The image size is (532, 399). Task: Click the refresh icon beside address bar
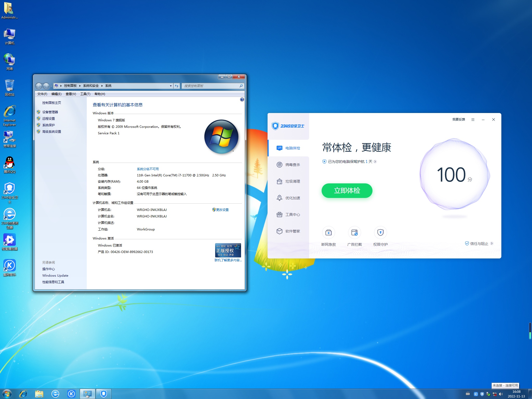point(177,86)
